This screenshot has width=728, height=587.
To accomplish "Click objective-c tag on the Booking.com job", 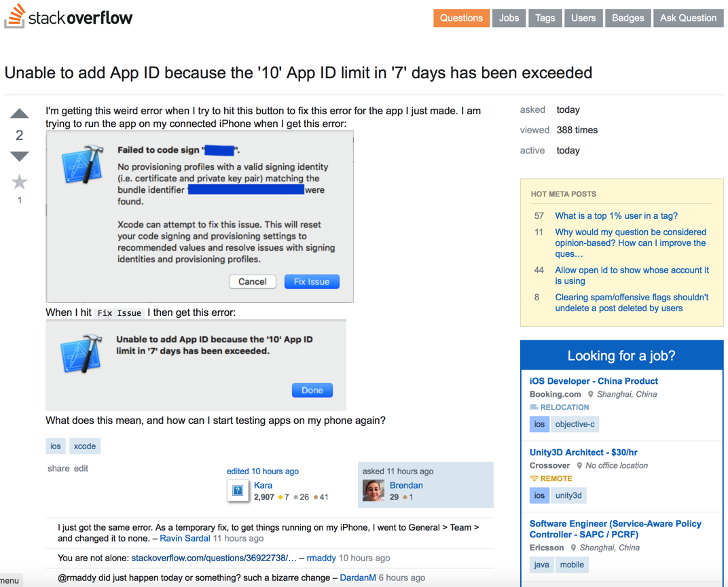I will pos(575,424).
